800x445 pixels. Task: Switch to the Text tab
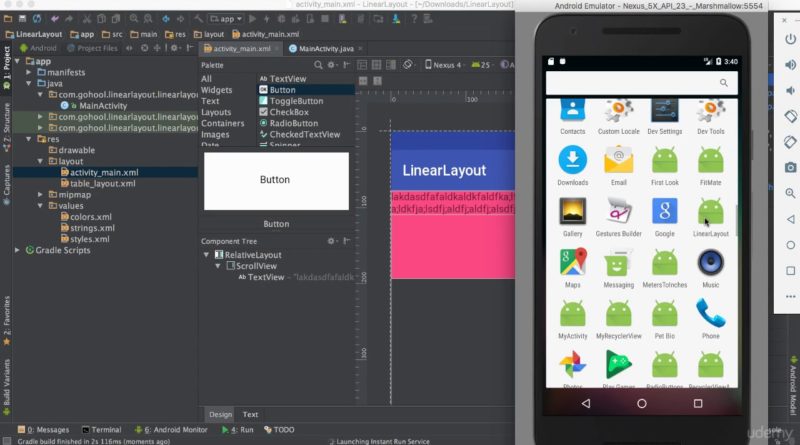coord(250,414)
